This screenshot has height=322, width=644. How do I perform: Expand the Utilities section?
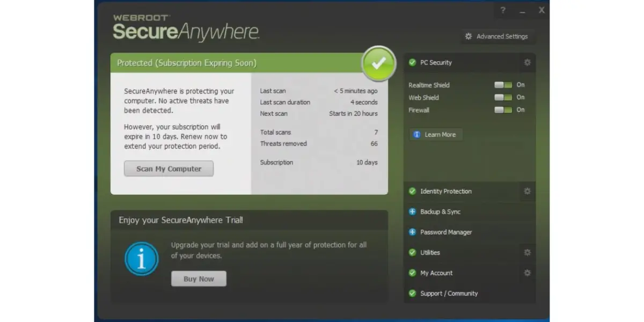(462, 252)
